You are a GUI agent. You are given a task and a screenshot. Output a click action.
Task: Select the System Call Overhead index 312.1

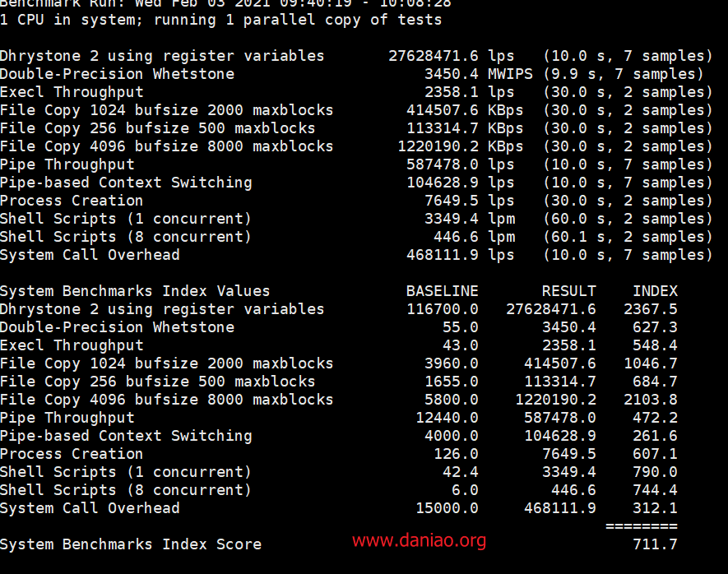[x=655, y=508]
